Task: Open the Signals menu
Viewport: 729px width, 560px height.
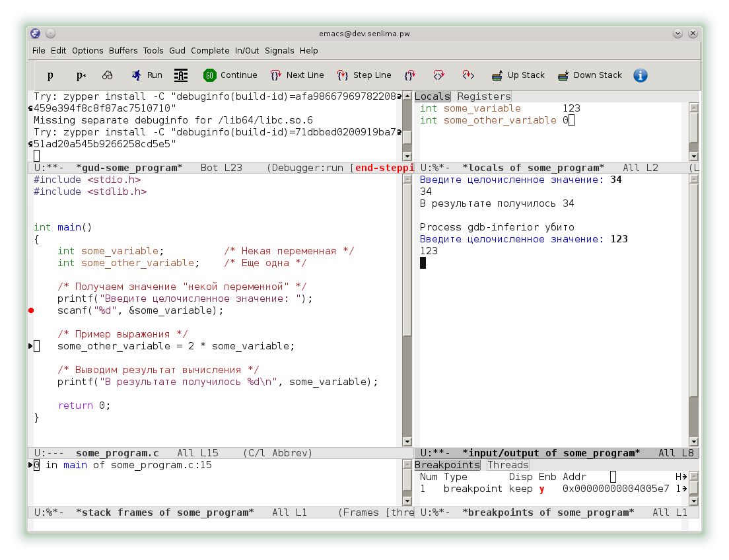Action: click(279, 51)
